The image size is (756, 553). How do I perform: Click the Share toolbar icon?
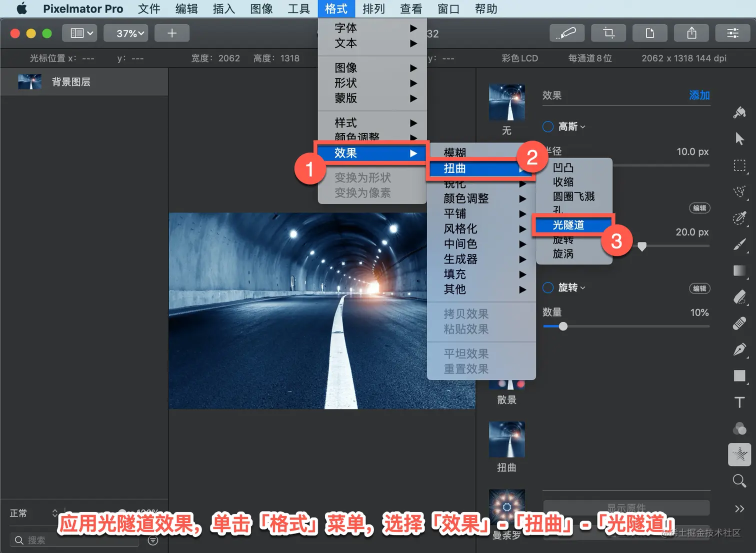pyautogui.click(x=691, y=33)
